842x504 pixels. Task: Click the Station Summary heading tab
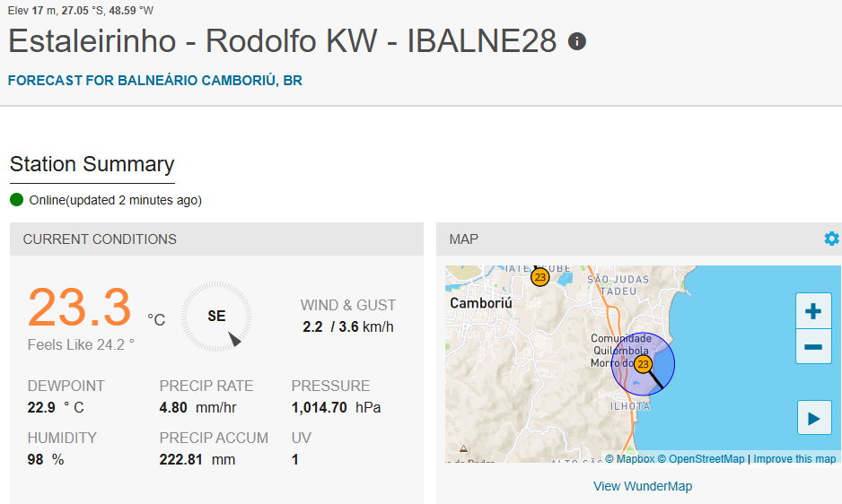(92, 164)
